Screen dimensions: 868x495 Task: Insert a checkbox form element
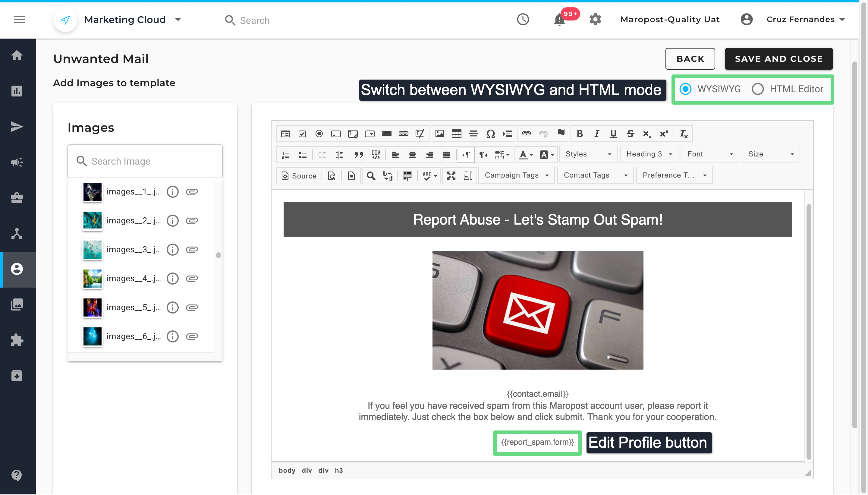[x=302, y=134]
